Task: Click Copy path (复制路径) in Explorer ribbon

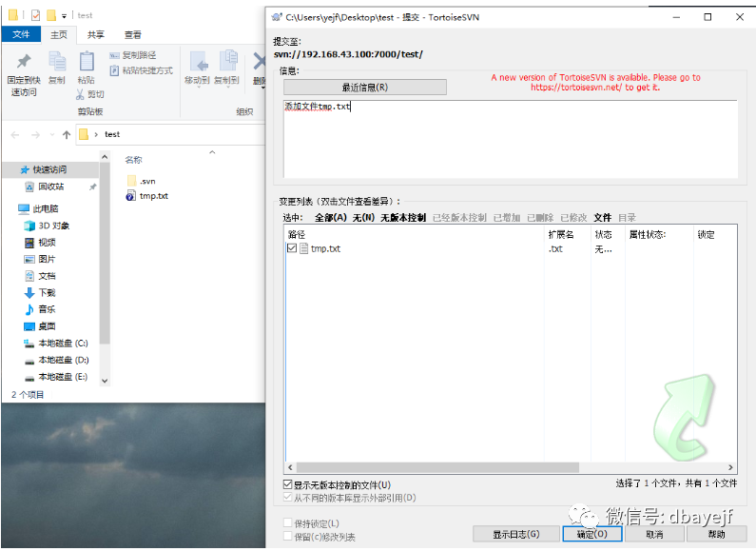Action: point(132,55)
